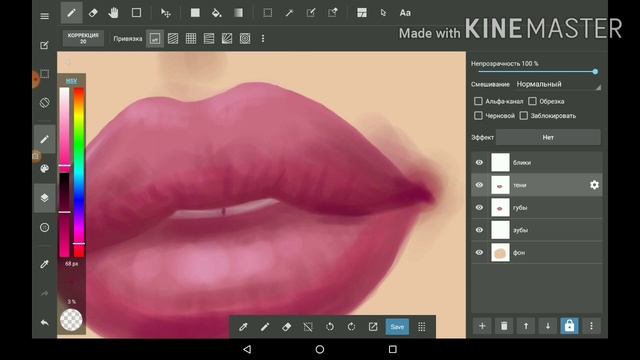
Task: Hide the фон layer
Action: [479, 252]
